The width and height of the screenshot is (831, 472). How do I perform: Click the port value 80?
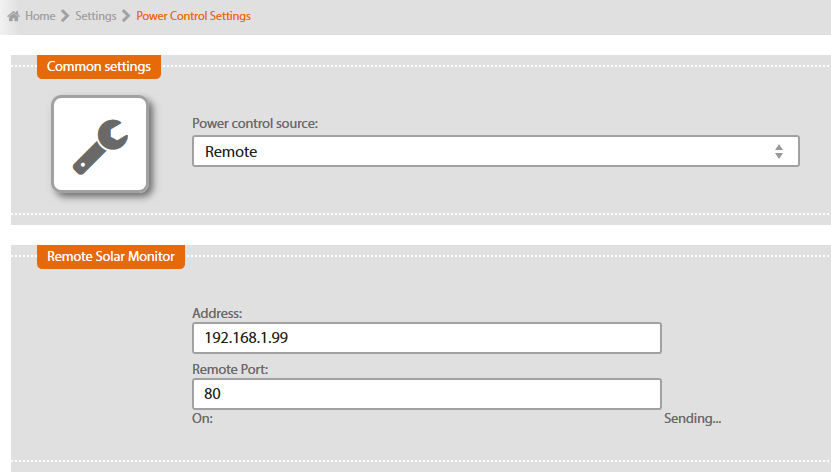[213, 394]
